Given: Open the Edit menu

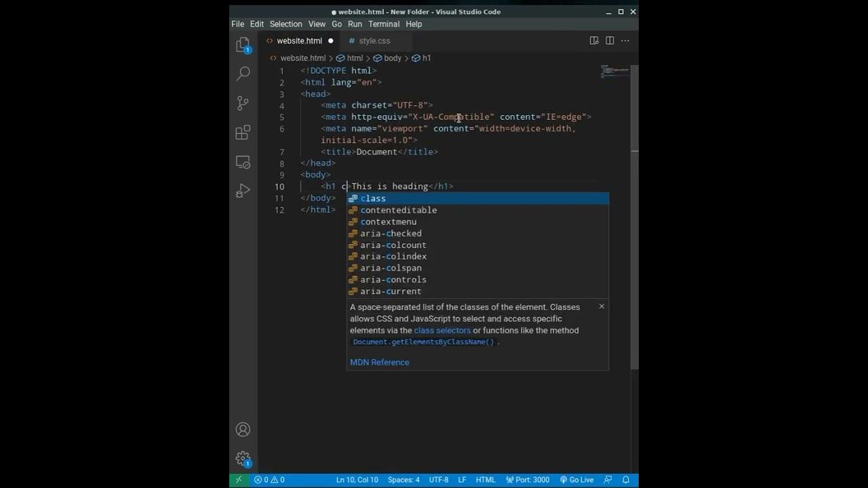Looking at the screenshot, I should coord(257,24).
